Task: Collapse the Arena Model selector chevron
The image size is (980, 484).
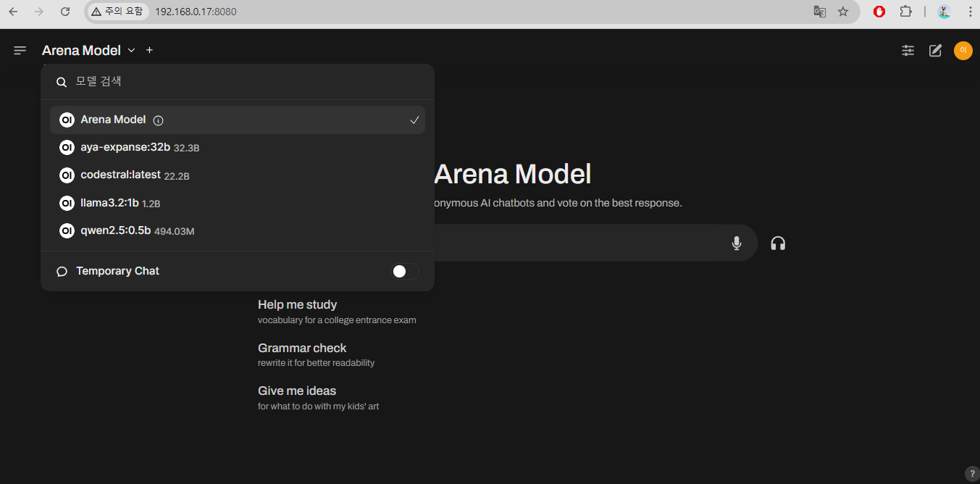Action: point(131,50)
